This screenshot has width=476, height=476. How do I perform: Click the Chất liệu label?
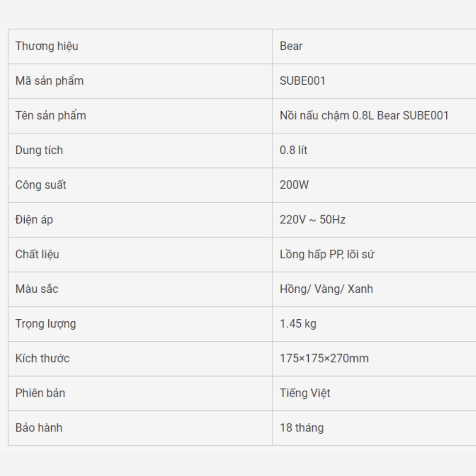[x=37, y=254]
